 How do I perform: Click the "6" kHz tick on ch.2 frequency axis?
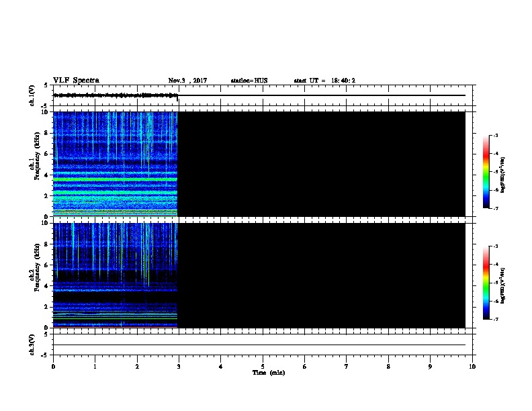pyautogui.click(x=47, y=265)
